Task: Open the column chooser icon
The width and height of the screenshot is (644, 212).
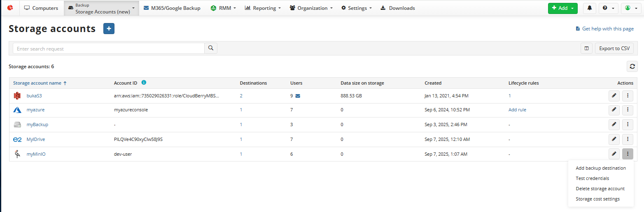Action: coord(586,48)
